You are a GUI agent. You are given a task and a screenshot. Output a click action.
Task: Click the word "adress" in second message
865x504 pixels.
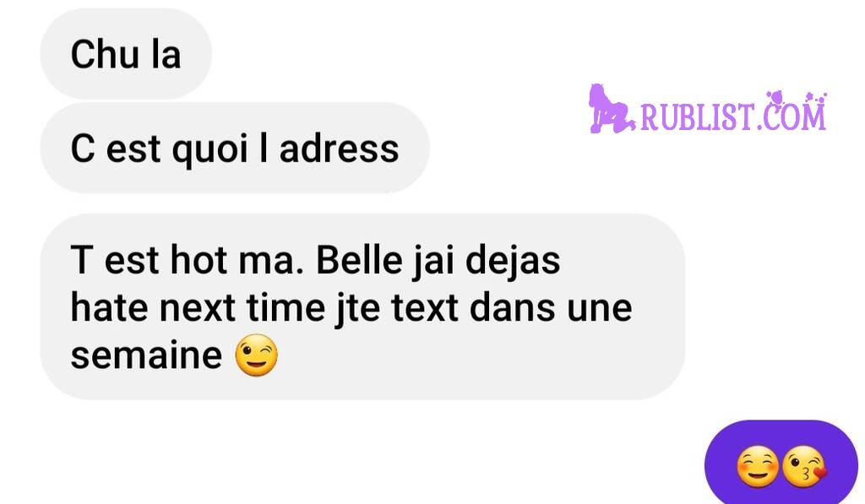(339, 149)
